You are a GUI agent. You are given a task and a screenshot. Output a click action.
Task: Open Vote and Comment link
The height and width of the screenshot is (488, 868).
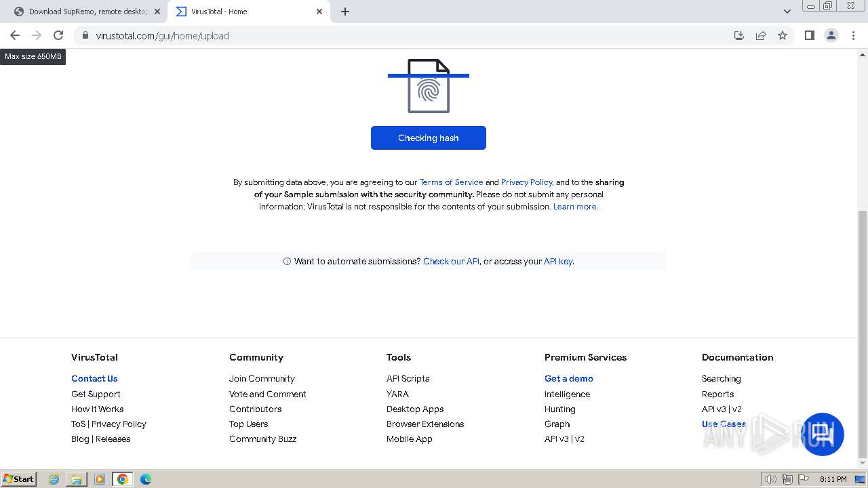click(268, 394)
